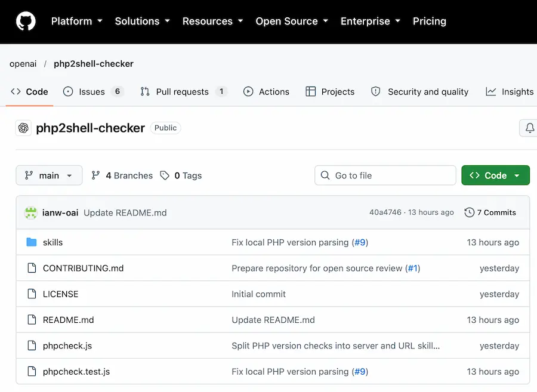Expand the Solutions nav menu
The image size is (537, 392).
pos(143,21)
